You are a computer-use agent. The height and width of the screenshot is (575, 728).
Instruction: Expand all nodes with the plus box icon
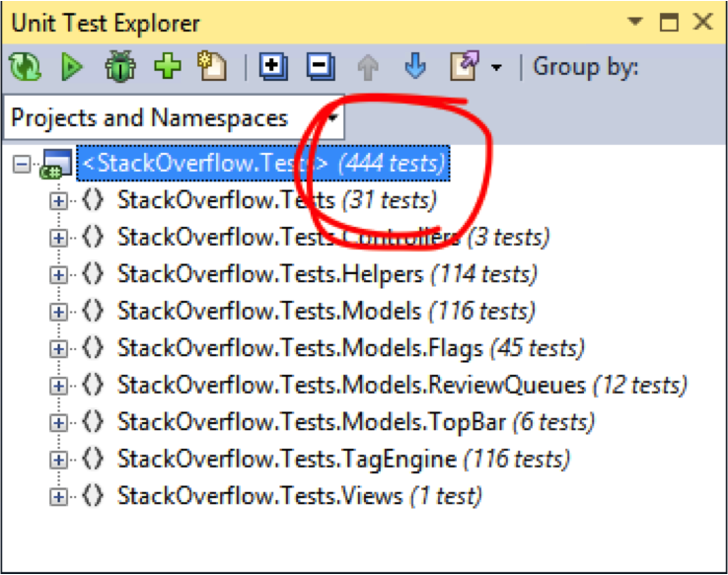click(x=273, y=67)
